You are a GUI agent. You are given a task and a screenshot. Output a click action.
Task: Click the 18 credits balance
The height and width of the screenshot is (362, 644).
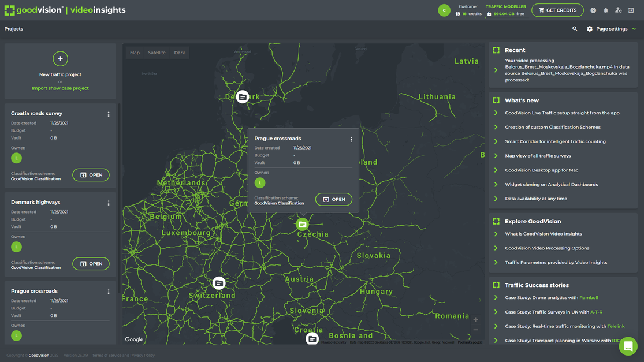[x=468, y=14]
